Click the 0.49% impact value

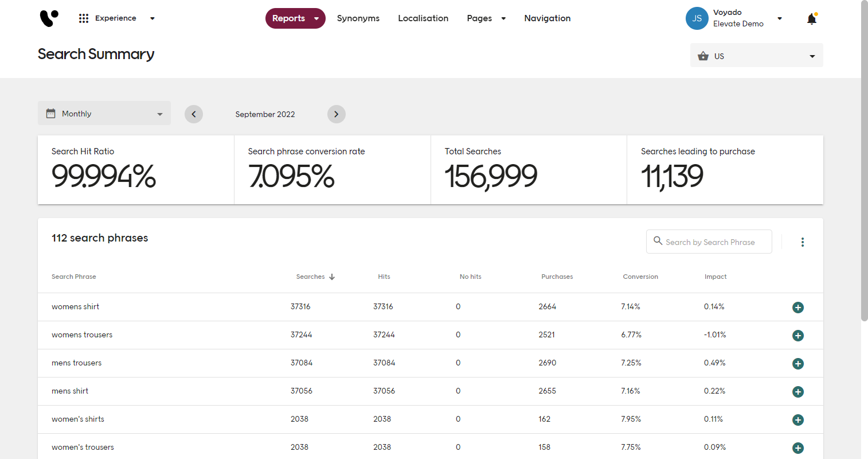coord(715,363)
